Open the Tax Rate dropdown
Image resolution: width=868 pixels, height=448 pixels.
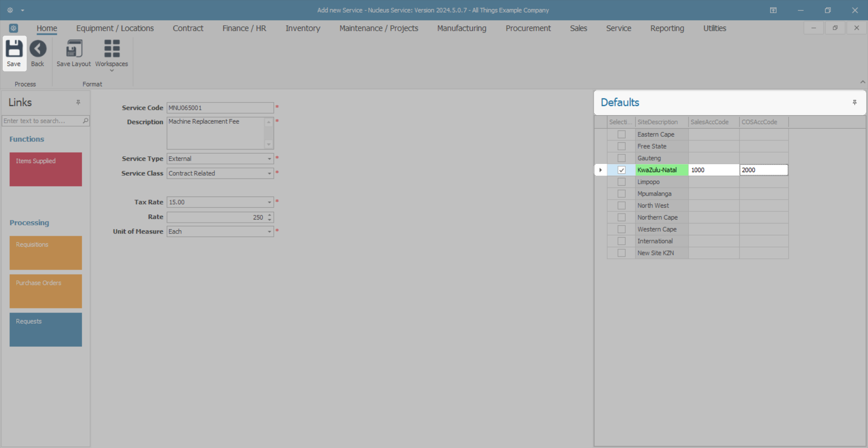click(269, 202)
